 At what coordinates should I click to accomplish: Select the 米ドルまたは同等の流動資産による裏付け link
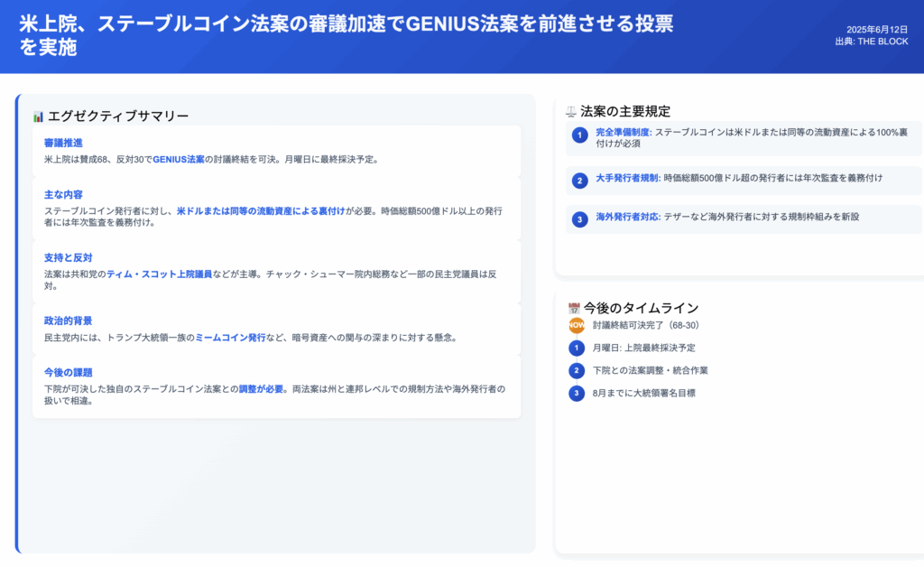coord(261,211)
